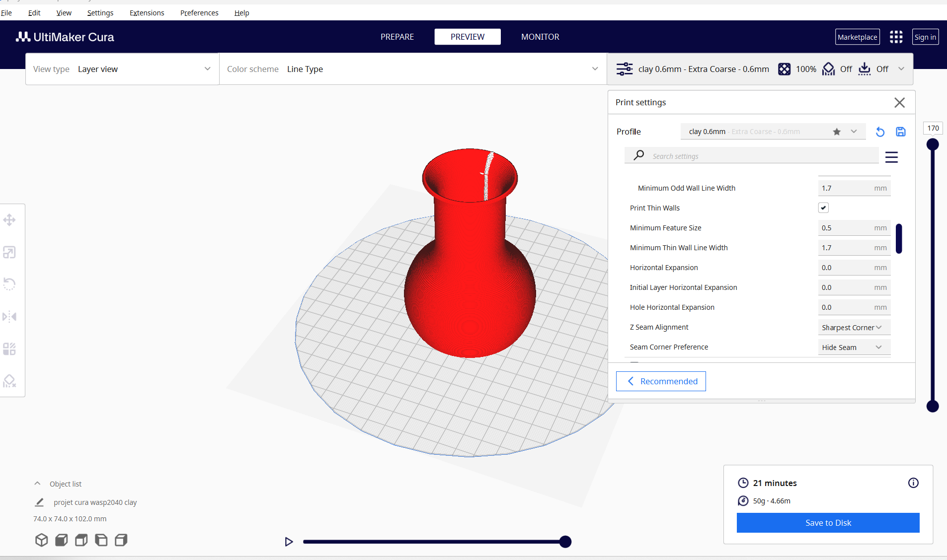Expand the Color scheme dropdown
Screen dimensions: 947x560
(412, 69)
